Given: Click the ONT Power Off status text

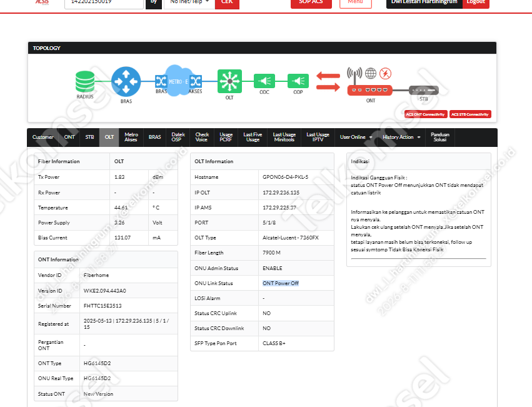Looking at the screenshot, I should pos(281,283).
